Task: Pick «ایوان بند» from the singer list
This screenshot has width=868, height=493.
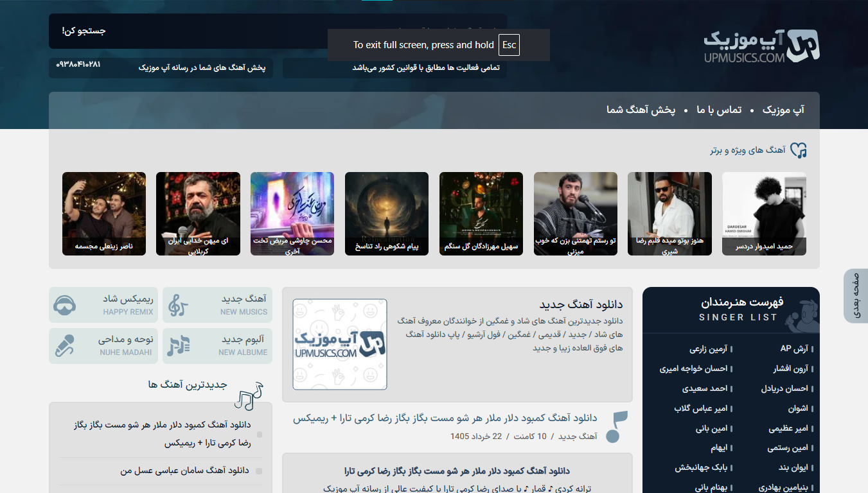Action: coord(793,468)
